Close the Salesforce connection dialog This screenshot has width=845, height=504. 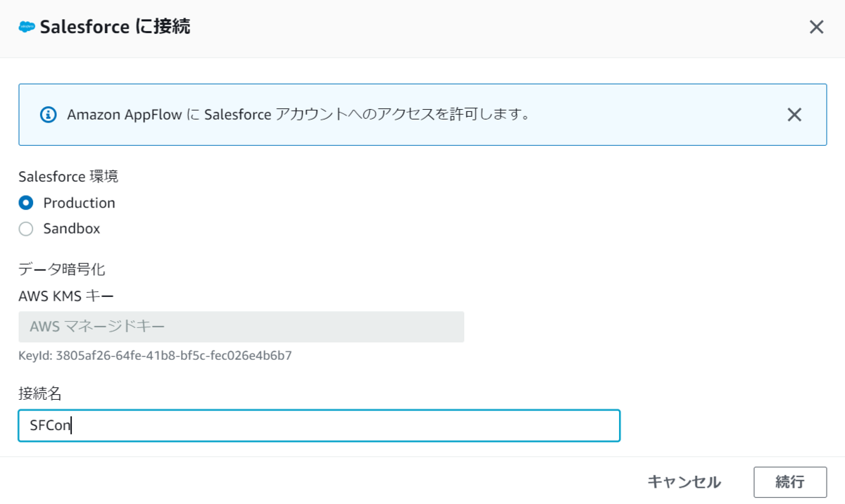(816, 27)
